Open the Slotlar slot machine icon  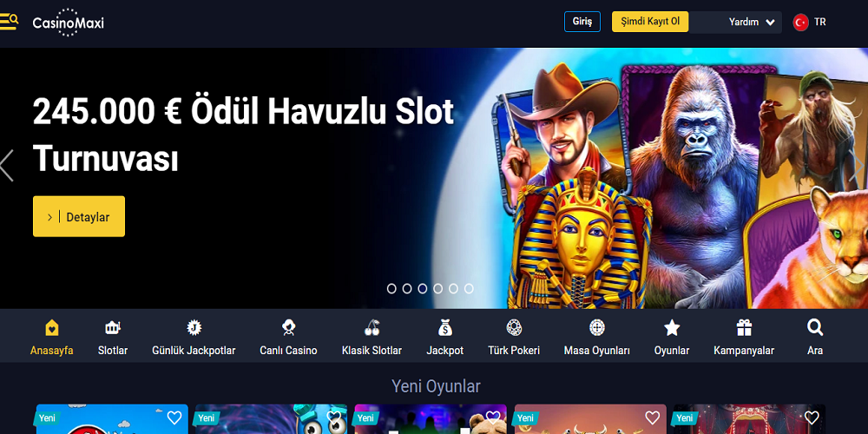113,328
